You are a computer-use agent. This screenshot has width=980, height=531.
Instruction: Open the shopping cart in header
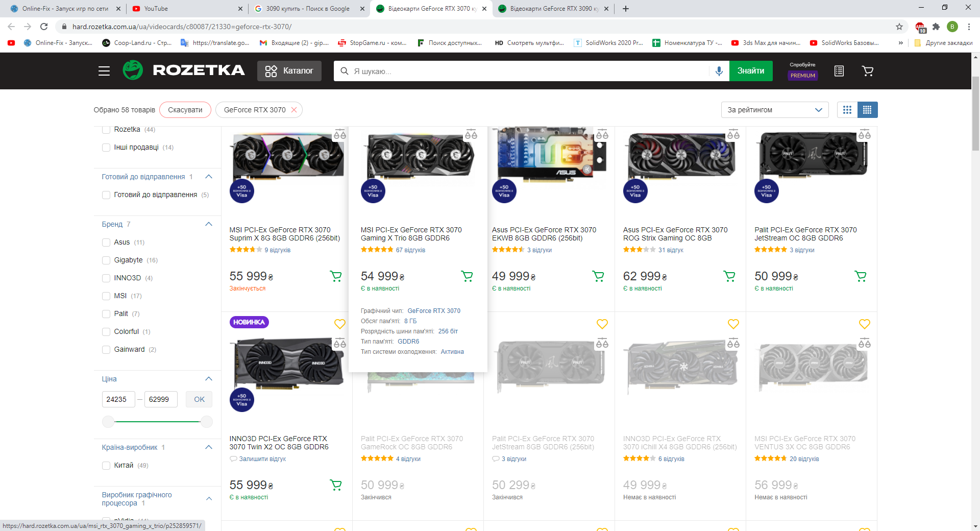click(868, 71)
